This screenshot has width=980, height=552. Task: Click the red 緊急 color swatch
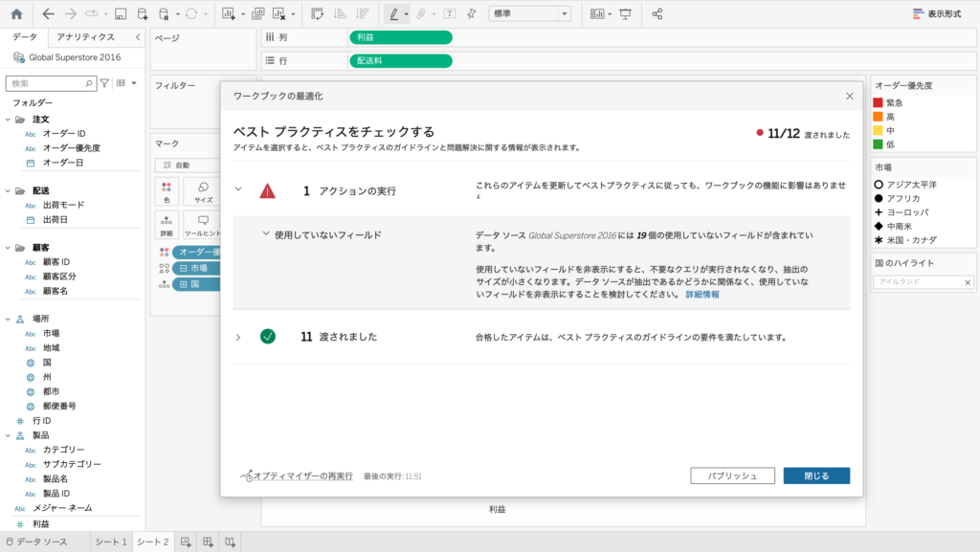tap(878, 102)
